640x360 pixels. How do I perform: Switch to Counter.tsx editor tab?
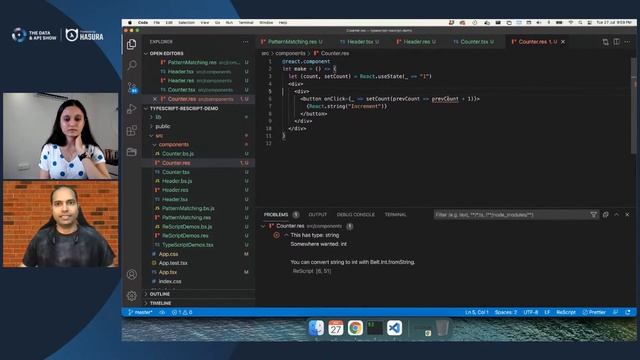point(473,42)
